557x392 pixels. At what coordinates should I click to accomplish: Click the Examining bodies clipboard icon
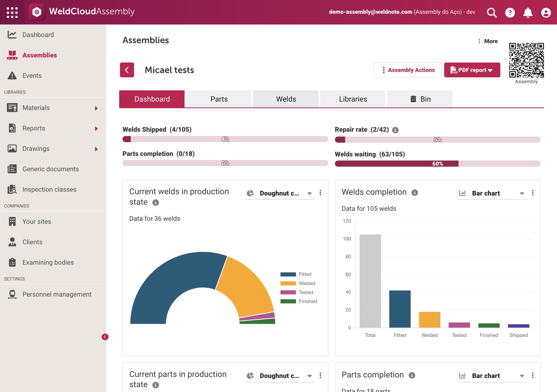coord(12,262)
